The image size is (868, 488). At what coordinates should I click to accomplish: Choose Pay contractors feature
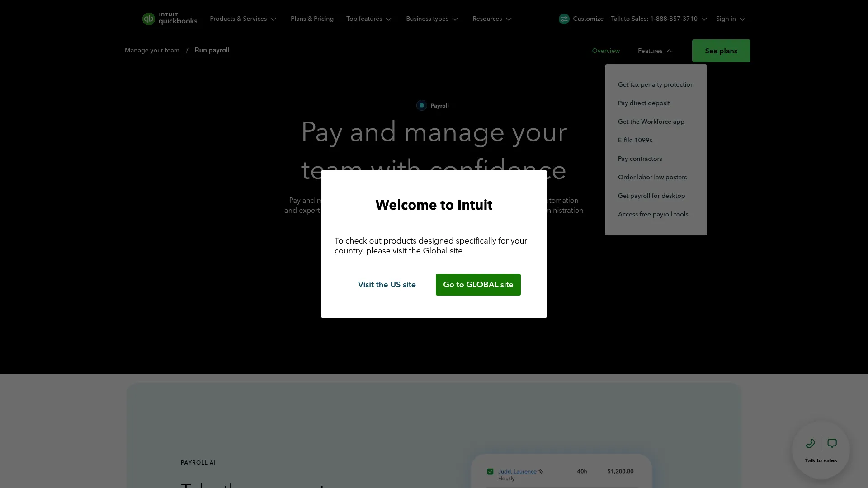pos(640,159)
